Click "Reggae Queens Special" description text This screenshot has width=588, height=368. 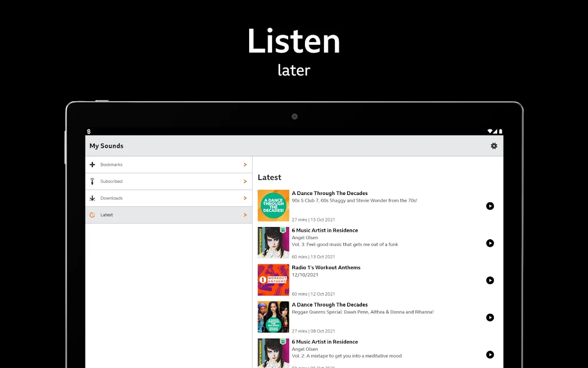click(363, 312)
